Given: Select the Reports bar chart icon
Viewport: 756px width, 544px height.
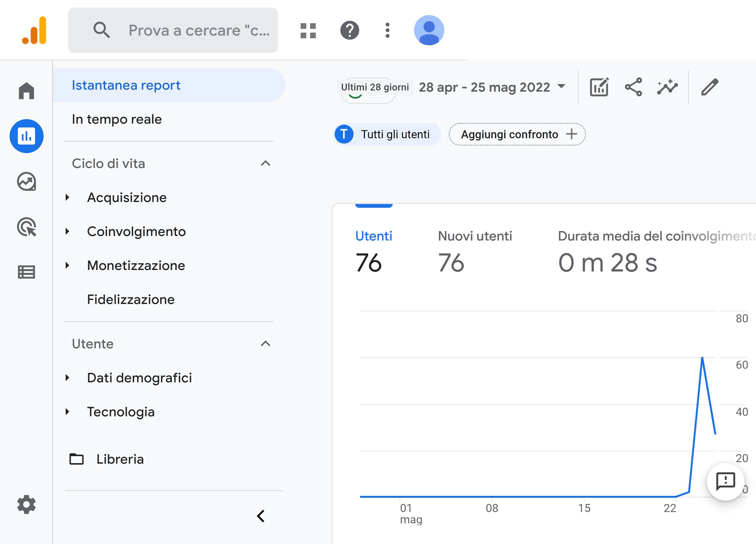Looking at the screenshot, I should pos(26,136).
